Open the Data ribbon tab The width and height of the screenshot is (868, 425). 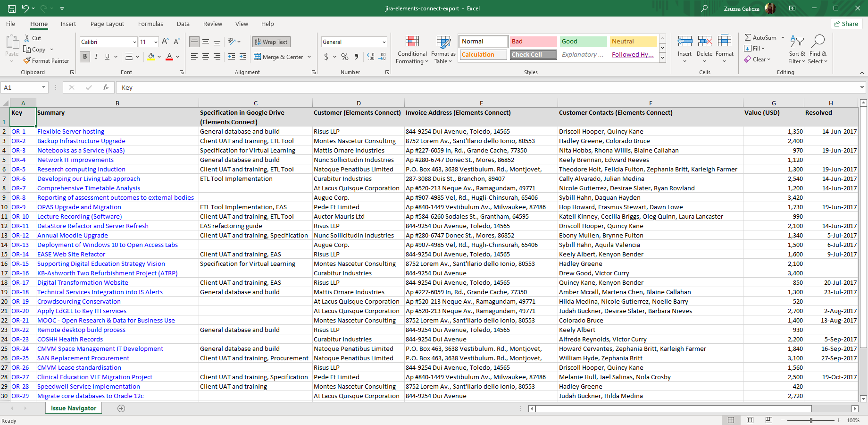click(183, 24)
